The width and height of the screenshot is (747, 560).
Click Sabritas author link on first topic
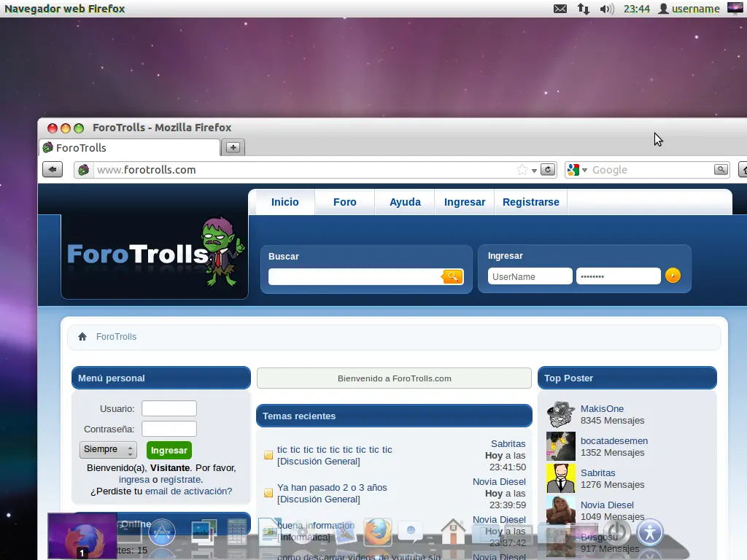pyautogui.click(x=508, y=444)
